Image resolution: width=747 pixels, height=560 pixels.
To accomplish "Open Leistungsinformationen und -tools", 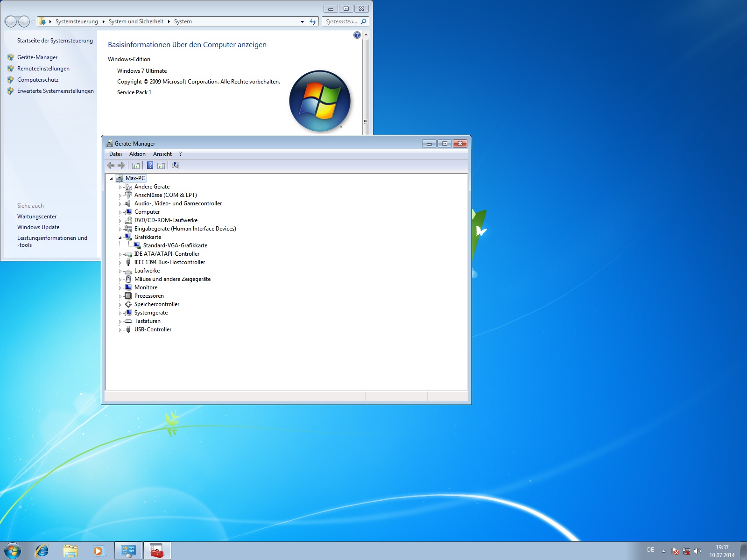I will click(52, 241).
